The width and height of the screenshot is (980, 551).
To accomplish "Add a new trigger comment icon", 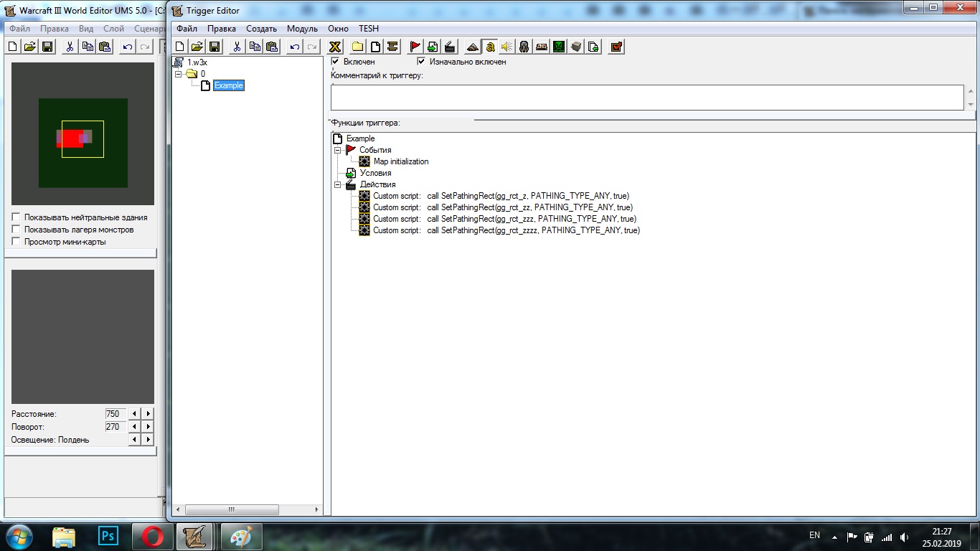I will coord(392,47).
